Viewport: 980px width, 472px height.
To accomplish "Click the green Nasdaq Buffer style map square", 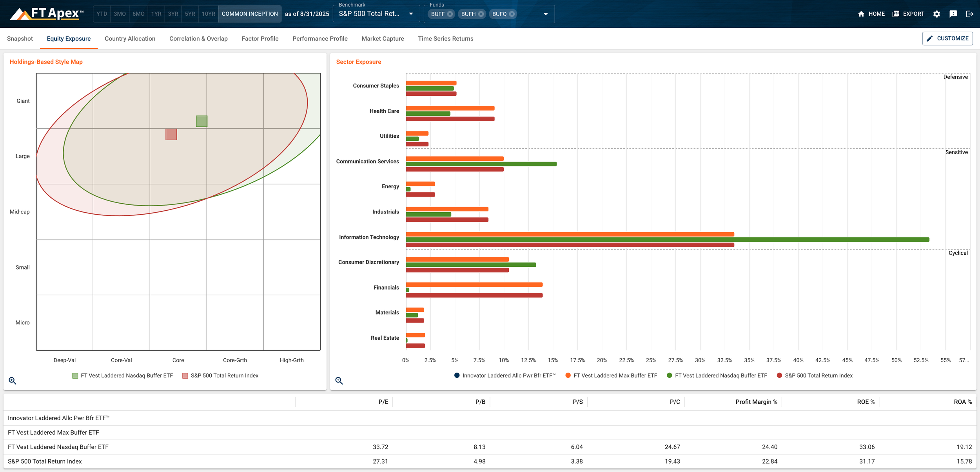I will point(201,121).
